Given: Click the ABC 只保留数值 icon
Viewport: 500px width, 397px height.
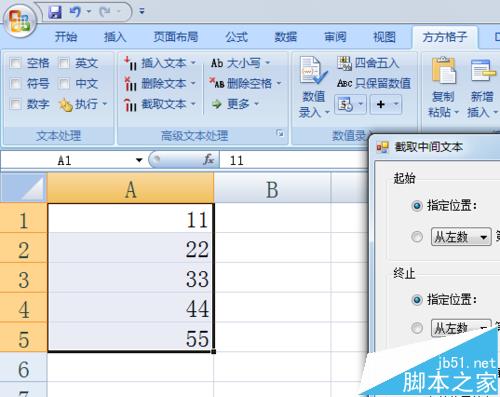Looking at the screenshot, I should pos(344,83).
